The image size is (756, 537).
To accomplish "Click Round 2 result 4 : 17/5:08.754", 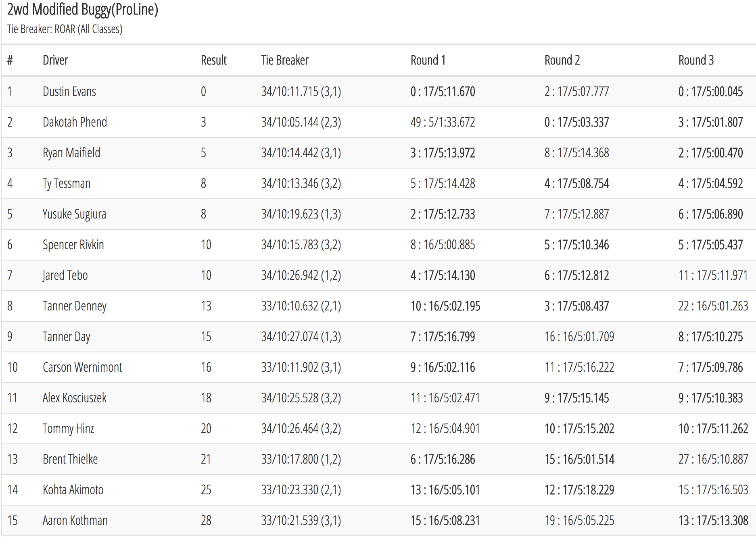I will point(577,183).
